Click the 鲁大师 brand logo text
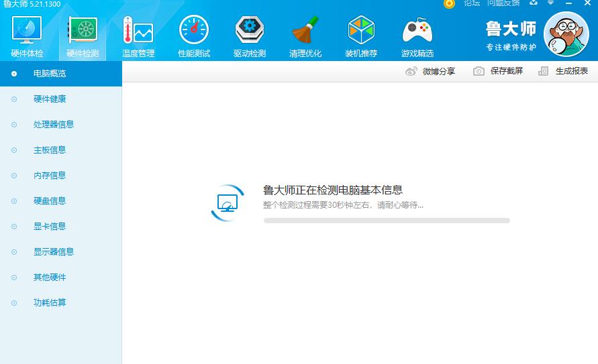This screenshot has width=598, height=364. coord(511,29)
